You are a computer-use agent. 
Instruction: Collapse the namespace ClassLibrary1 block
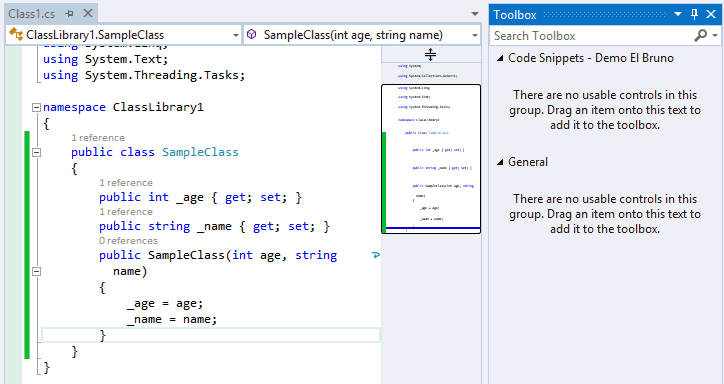pyautogui.click(x=36, y=108)
